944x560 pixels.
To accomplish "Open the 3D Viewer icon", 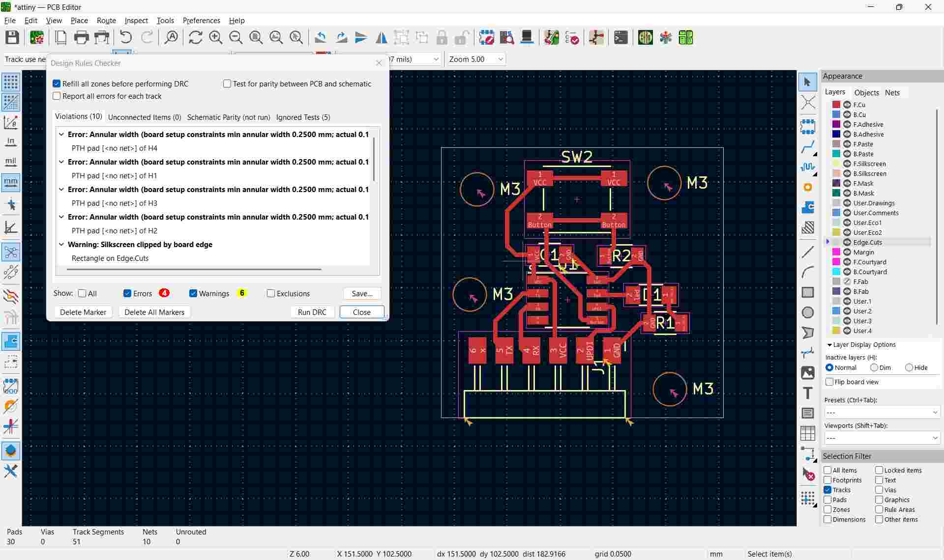I will (527, 38).
